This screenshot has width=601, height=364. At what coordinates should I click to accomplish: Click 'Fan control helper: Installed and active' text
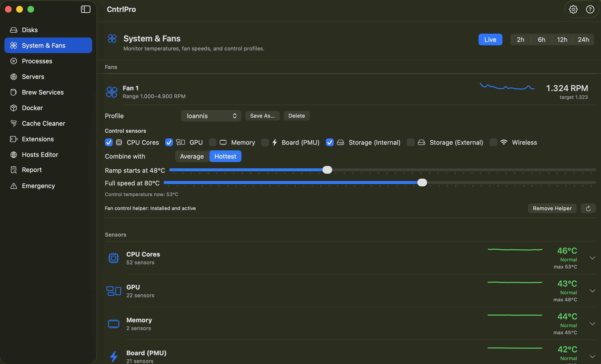(150, 208)
